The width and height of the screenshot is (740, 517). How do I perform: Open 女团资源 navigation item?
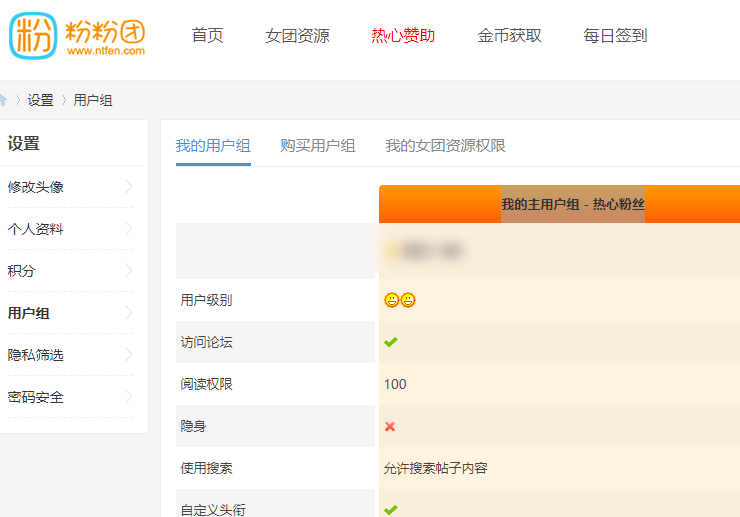pyautogui.click(x=297, y=35)
